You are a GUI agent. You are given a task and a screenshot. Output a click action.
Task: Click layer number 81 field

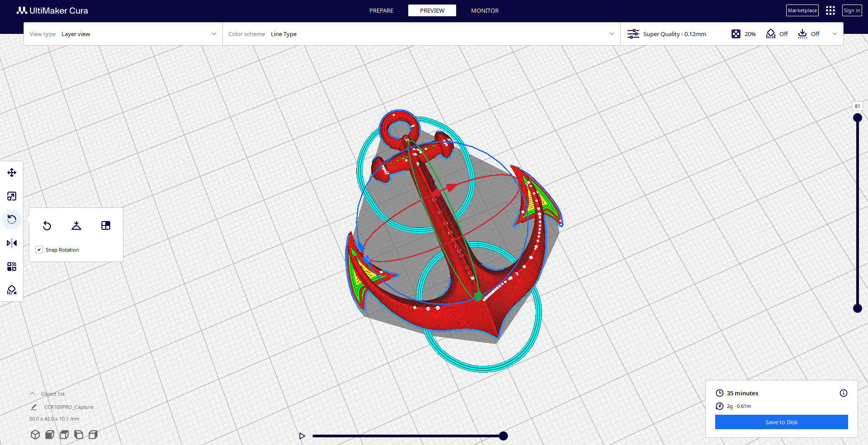(857, 106)
